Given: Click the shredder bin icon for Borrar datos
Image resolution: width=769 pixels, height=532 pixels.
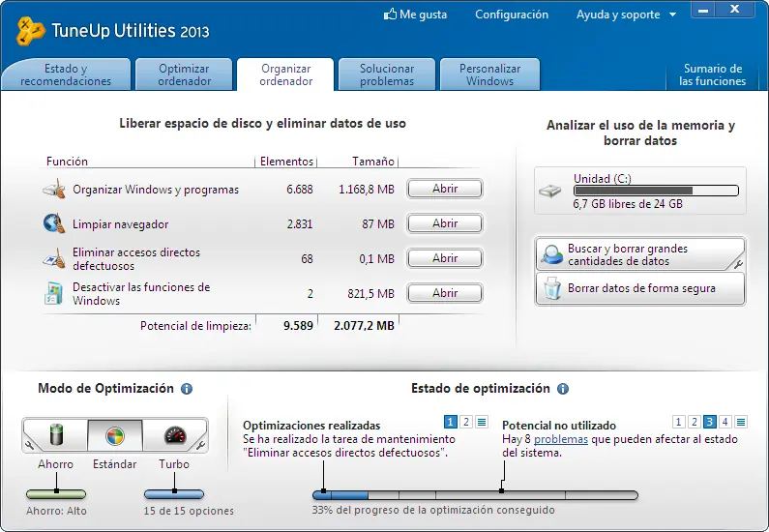Looking at the screenshot, I should click(x=551, y=288).
